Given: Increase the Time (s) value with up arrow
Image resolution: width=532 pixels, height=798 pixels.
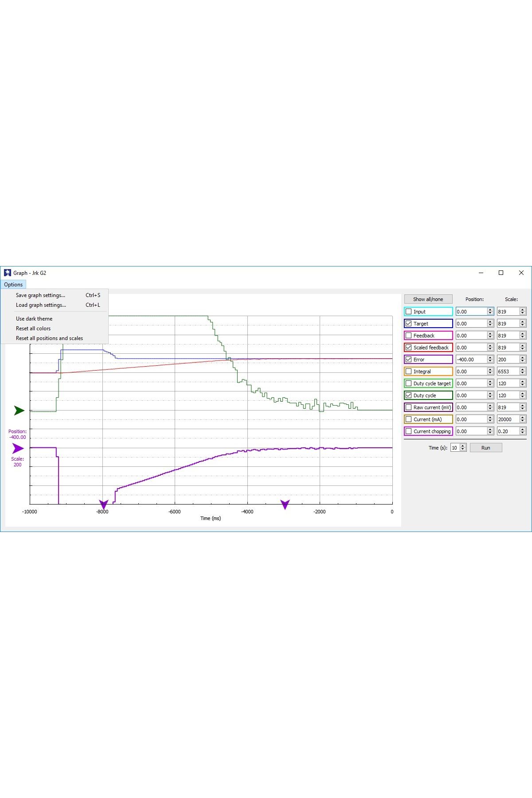Looking at the screenshot, I should pos(463,446).
